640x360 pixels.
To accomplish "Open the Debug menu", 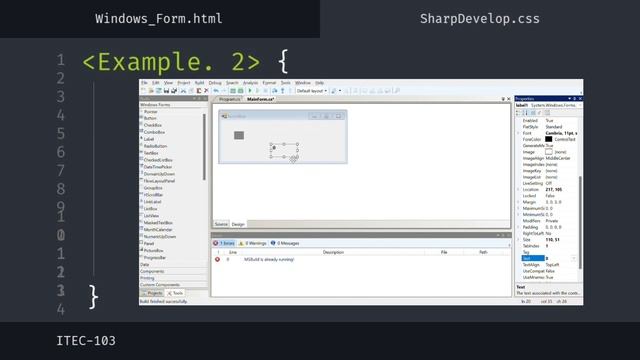I will pyautogui.click(x=215, y=83).
